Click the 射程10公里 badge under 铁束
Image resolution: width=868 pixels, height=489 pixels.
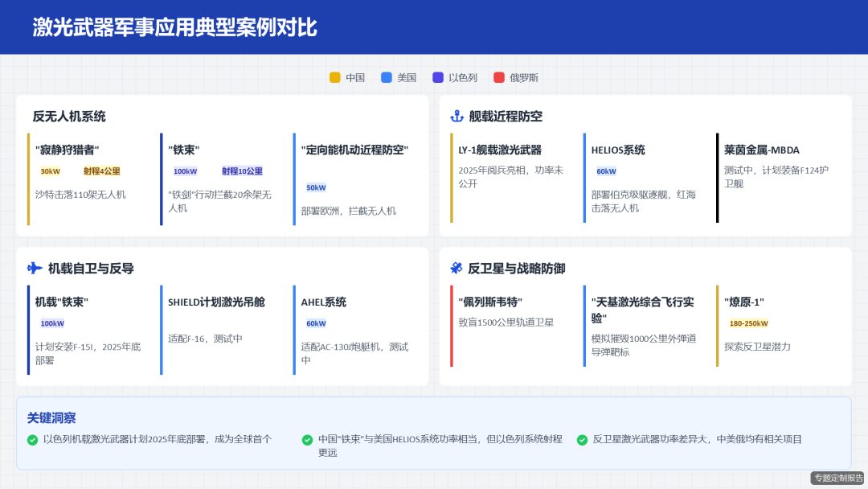[x=242, y=171]
